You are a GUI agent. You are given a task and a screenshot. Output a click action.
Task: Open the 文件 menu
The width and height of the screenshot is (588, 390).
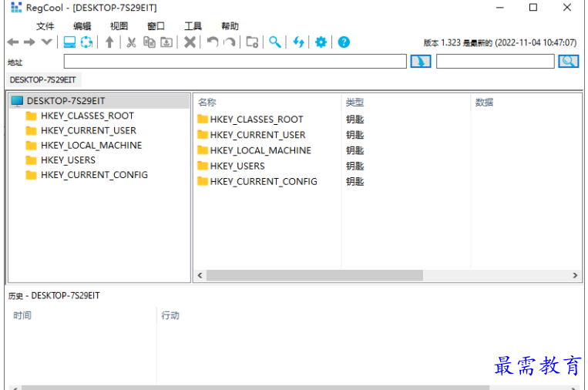[x=45, y=26]
